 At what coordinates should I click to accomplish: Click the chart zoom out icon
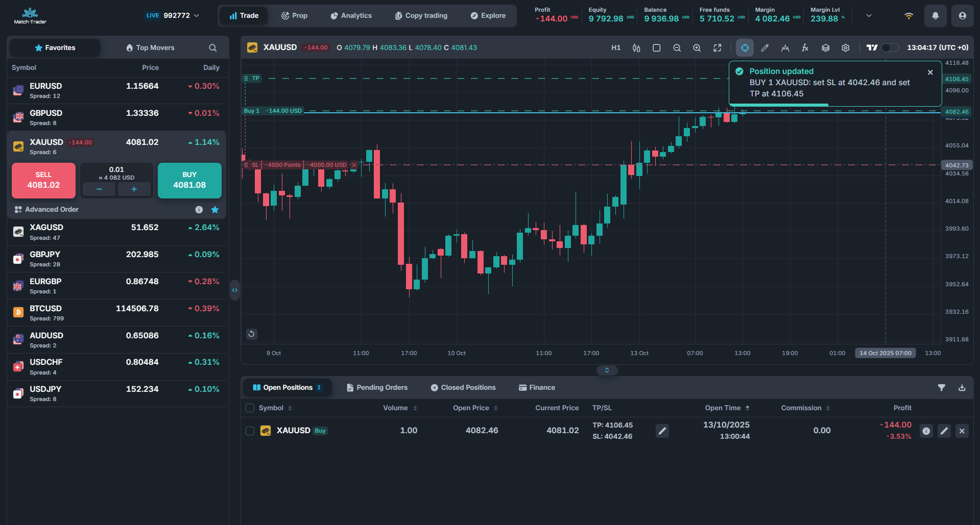[677, 48]
